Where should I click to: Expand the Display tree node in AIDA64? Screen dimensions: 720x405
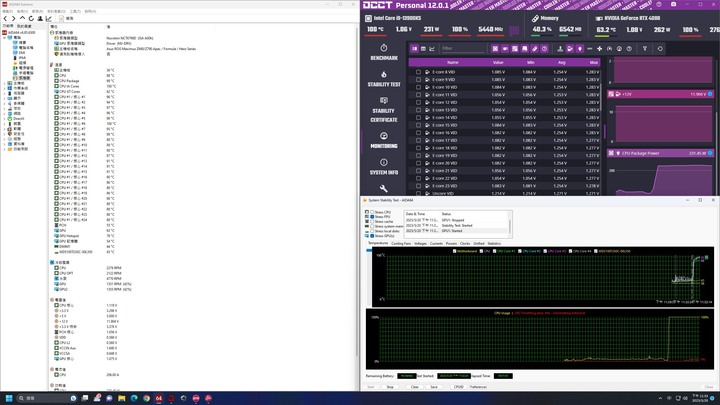(x=5, y=98)
